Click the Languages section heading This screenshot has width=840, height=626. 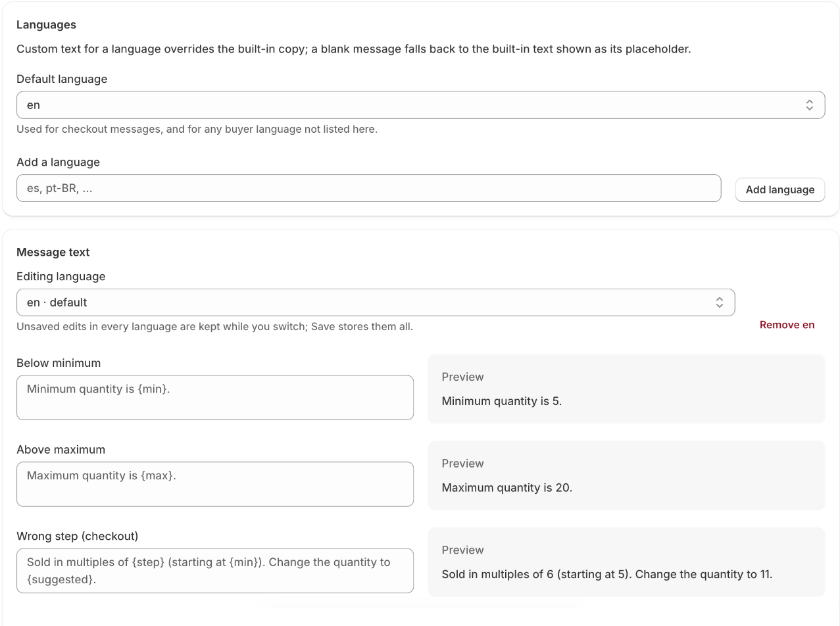point(46,25)
